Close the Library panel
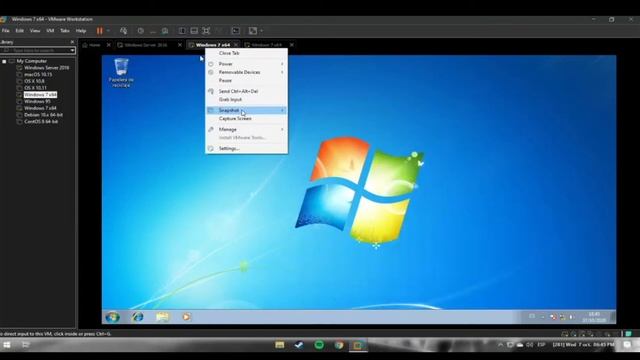The width and height of the screenshot is (640, 360). [72, 42]
